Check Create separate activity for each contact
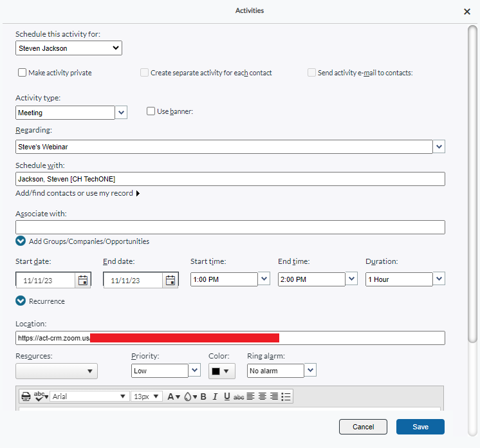 tap(144, 73)
